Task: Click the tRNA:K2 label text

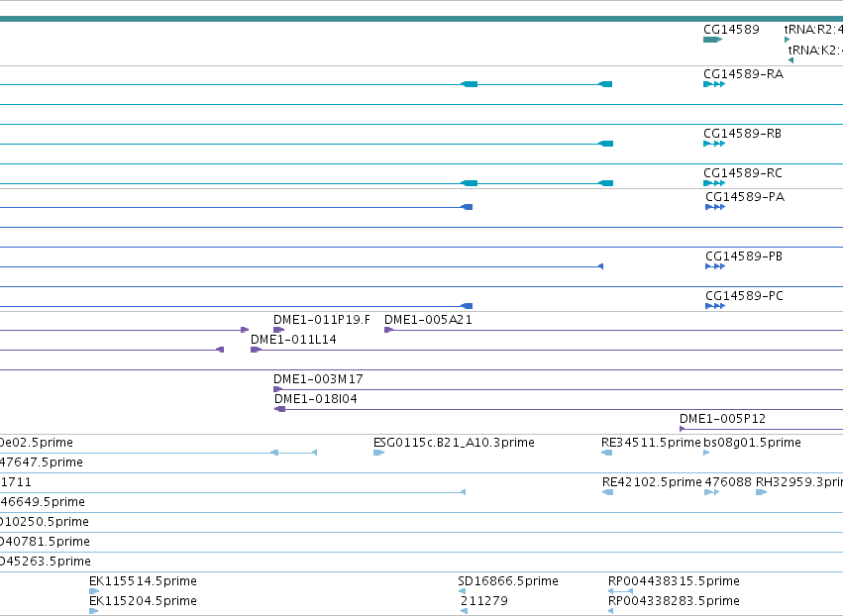Action: tap(815, 50)
